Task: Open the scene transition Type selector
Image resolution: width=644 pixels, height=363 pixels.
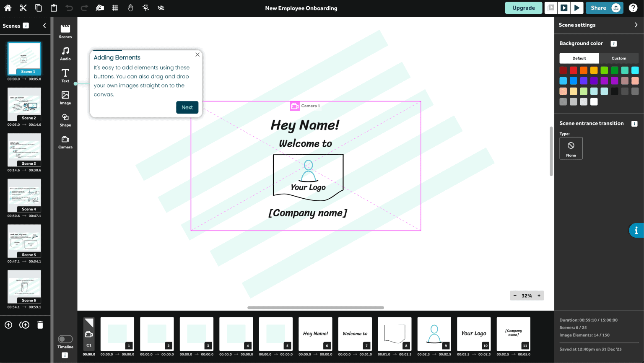Action: tap(571, 148)
